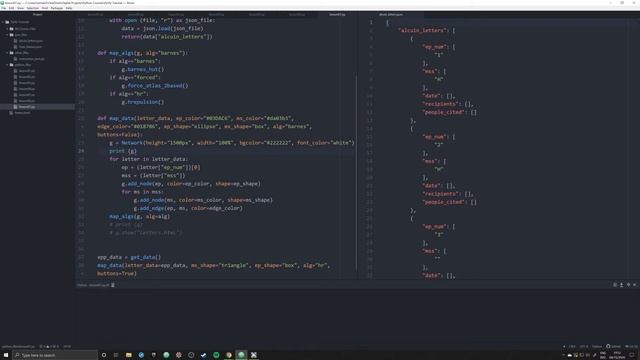The width and height of the screenshot is (640, 360).
Task: Open the Help menu
Action: (x=69, y=8)
